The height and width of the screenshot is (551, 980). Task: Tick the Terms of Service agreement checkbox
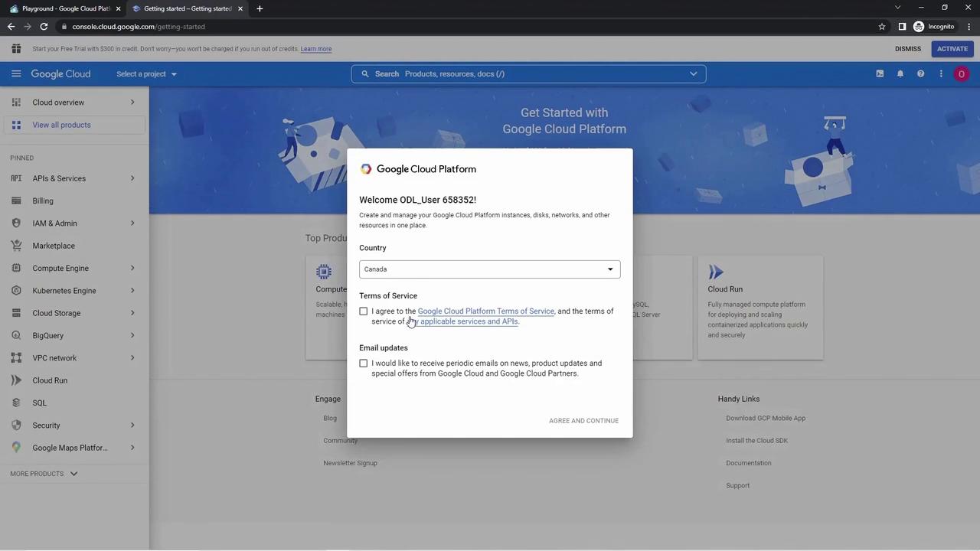[364, 311]
